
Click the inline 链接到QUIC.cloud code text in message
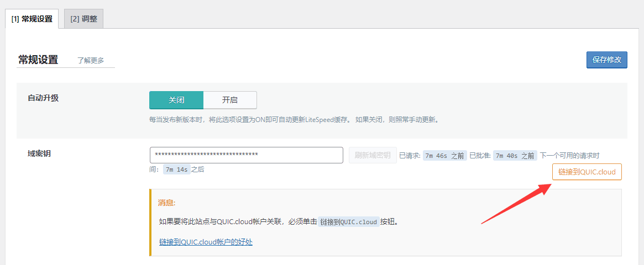coord(349,222)
